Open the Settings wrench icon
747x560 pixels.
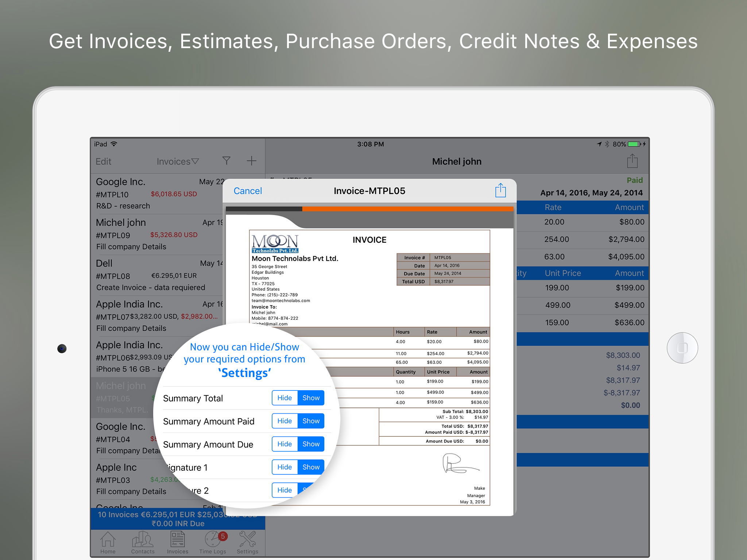point(247,542)
